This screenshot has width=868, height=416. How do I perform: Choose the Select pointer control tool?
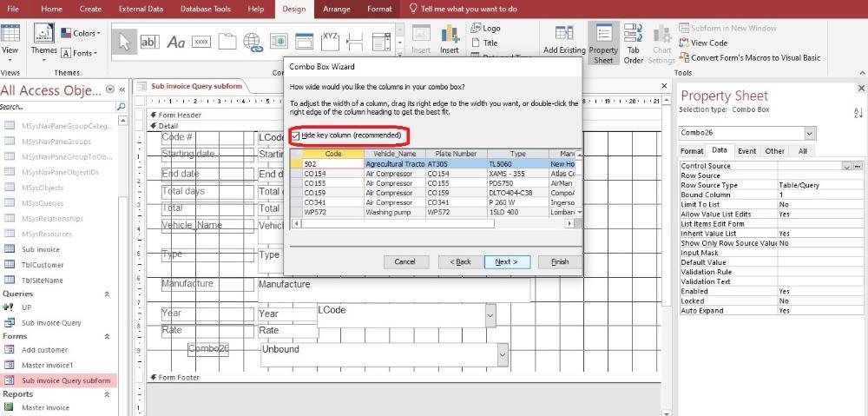124,42
